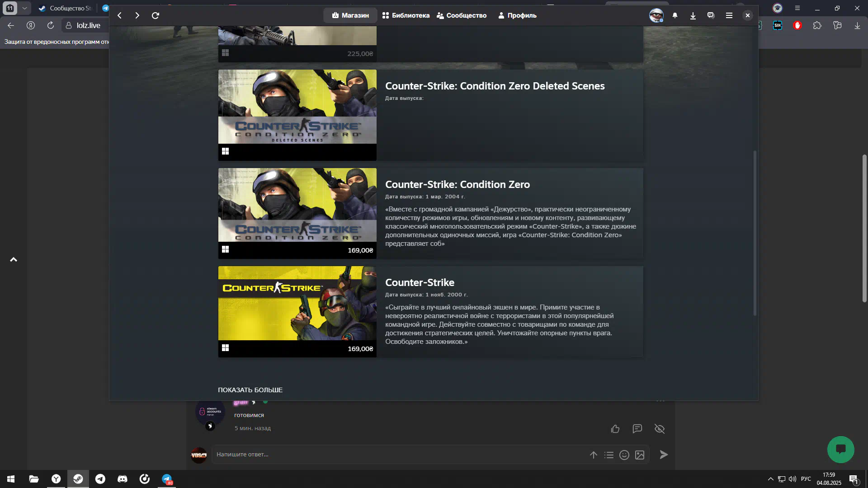This screenshot has height=488, width=868.
Task: Open Steam friends chat icon
Action: point(711,15)
